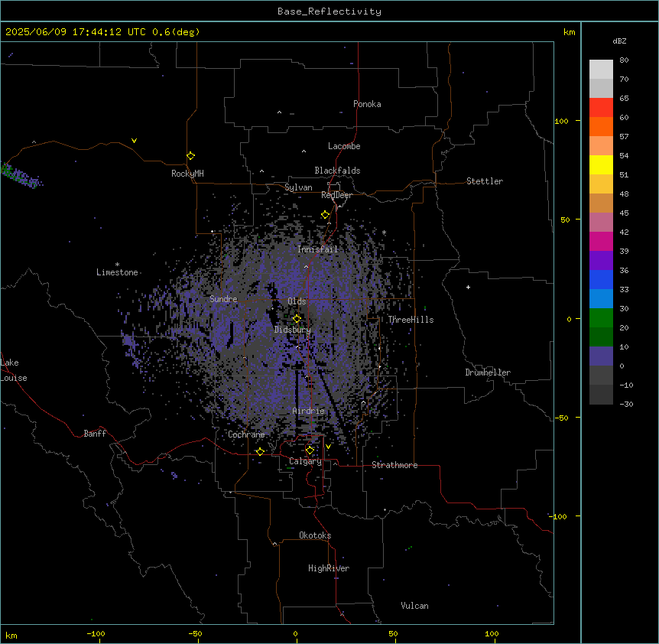Select the white plus marker north of Drumheller
This screenshot has width=659, height=644.
[x=468, y=287]
